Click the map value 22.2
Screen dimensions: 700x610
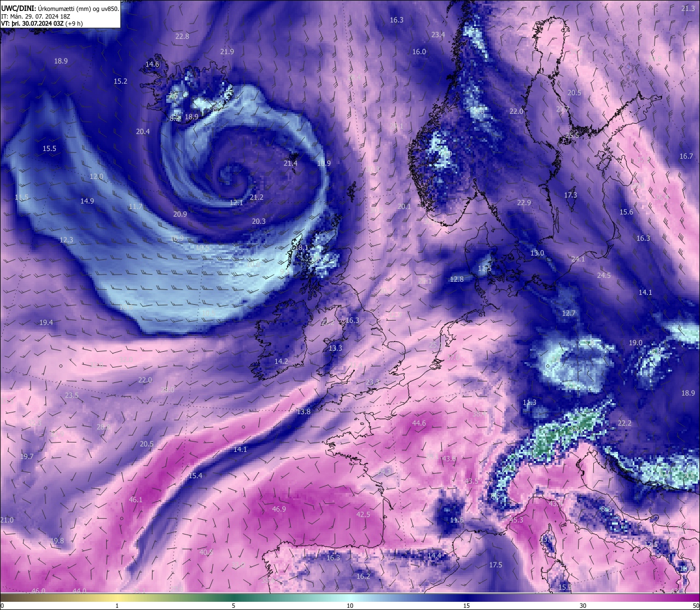(625, 423)
